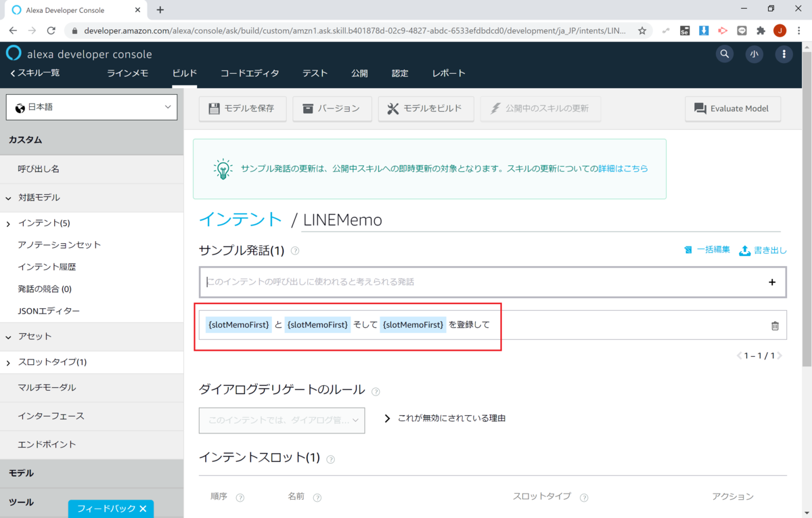The height and width of the screenshot is (518, 812).
Task: Click the search icon in the top bar
Action: click(724, 53)
